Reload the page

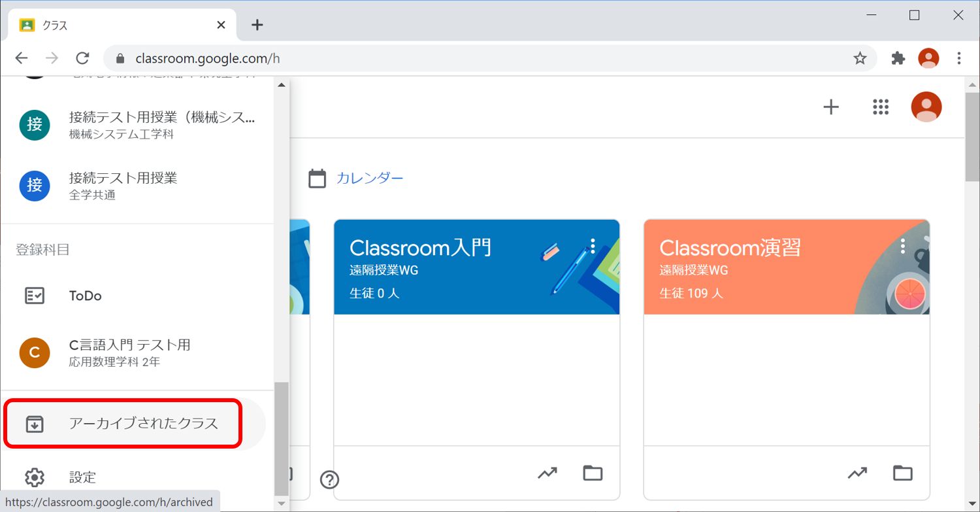pos(82,58)
